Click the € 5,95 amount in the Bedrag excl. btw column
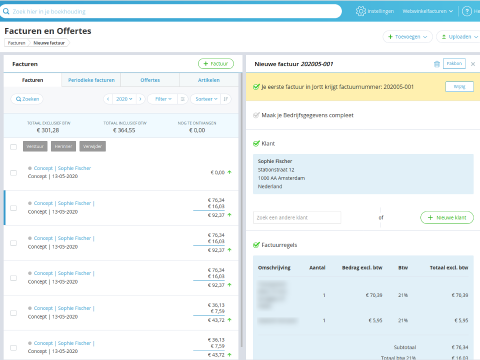The image size is (480, 360). [x=375, y=320]
